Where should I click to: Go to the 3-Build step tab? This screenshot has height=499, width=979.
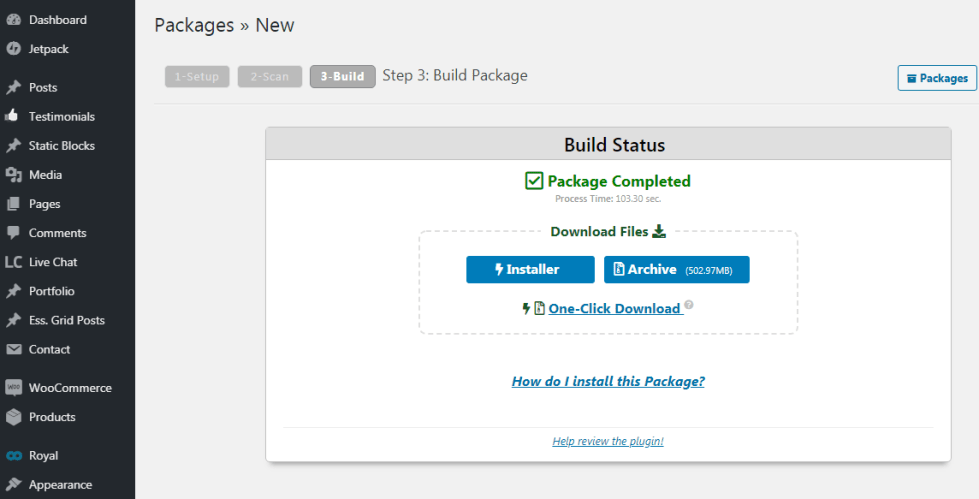click(x=342, y=76)
